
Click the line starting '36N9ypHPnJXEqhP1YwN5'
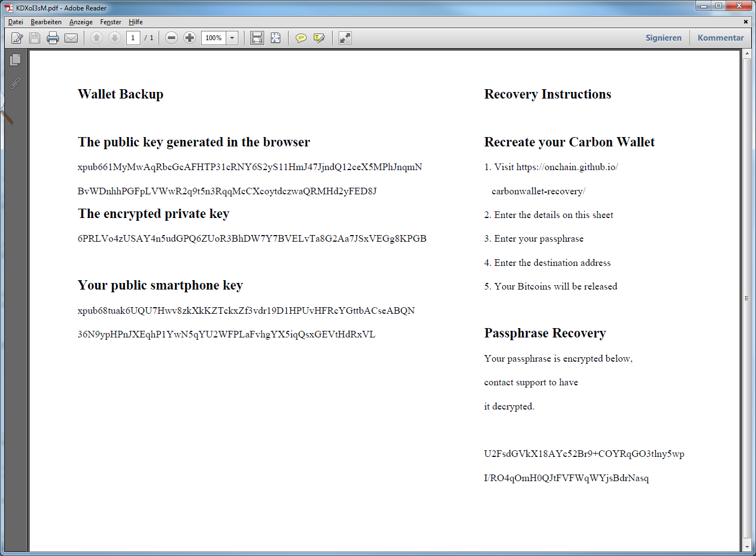tap(226, 334)
